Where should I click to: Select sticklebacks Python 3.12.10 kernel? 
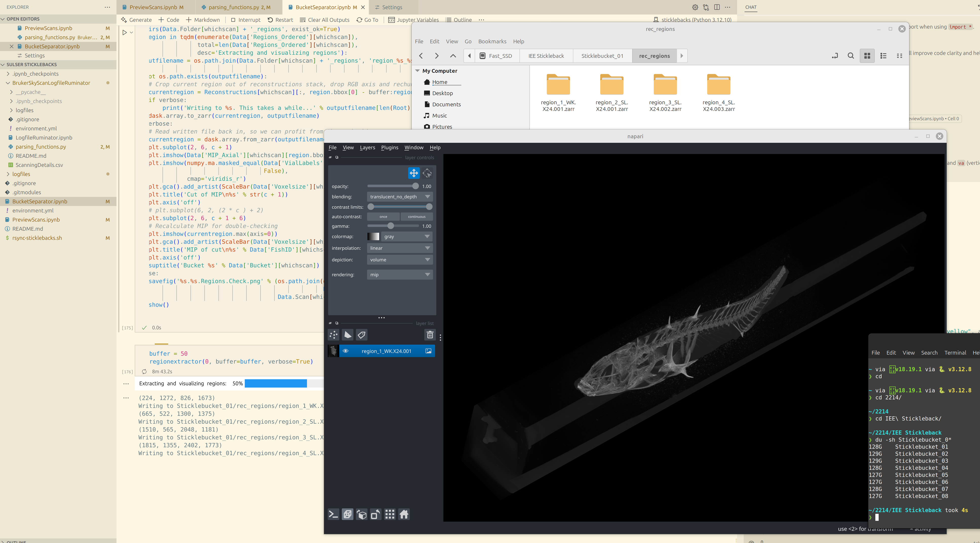click(693, 20)
